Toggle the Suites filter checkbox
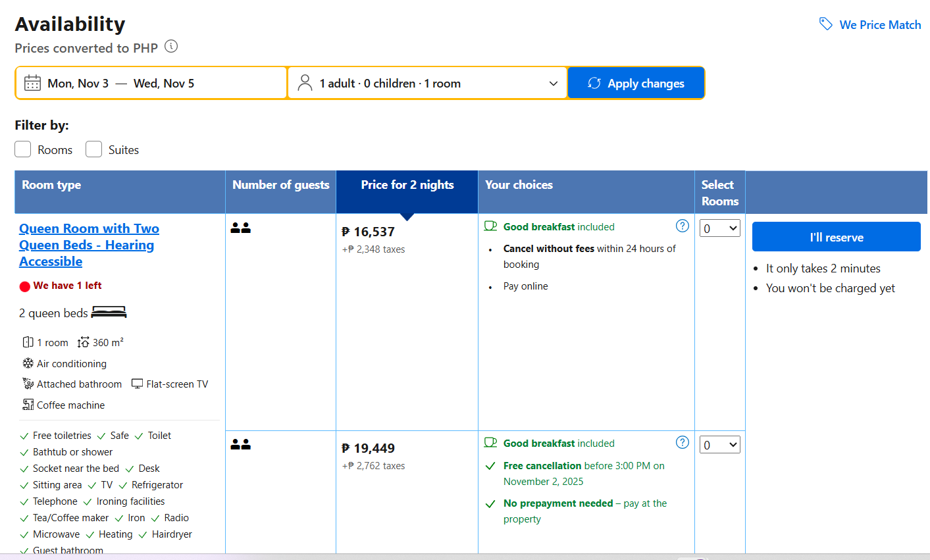This screenshot has width=930, height=560. [94, 149]
